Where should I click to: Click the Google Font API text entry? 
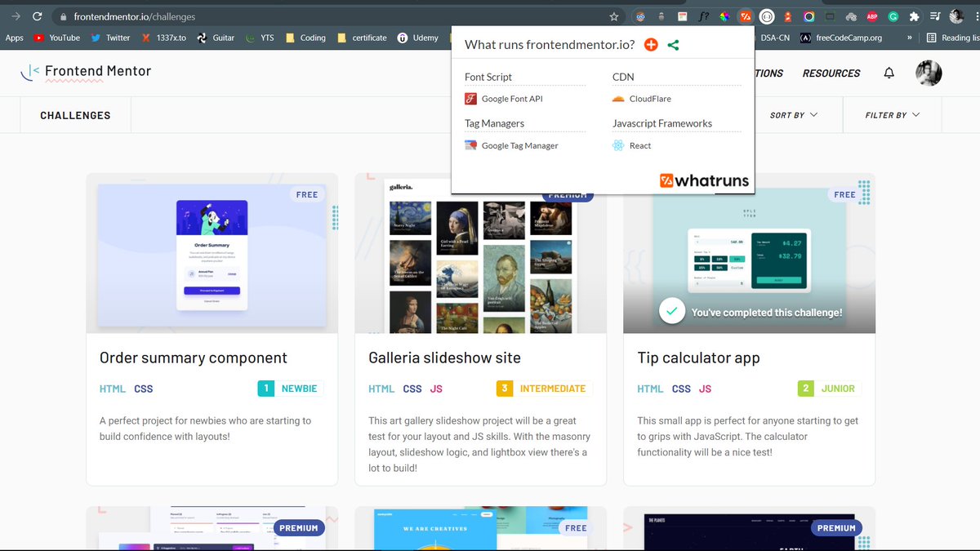[512, 99]
